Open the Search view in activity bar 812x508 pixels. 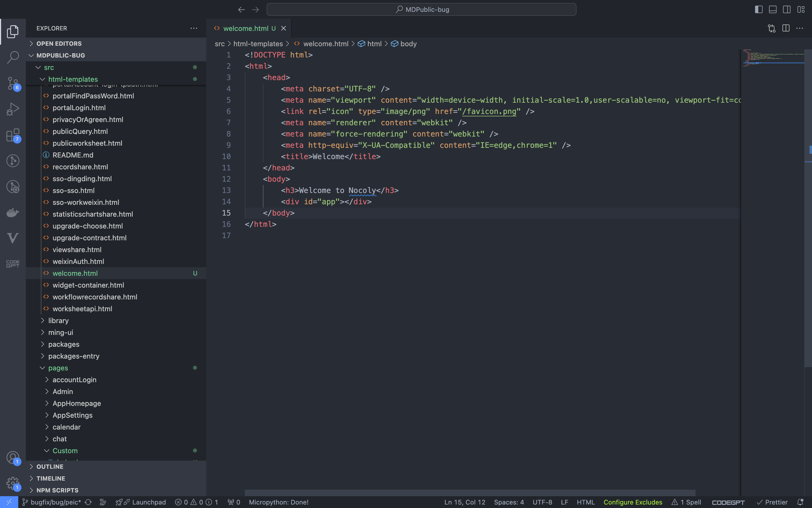pyautogui.click(x=13, y=57)
